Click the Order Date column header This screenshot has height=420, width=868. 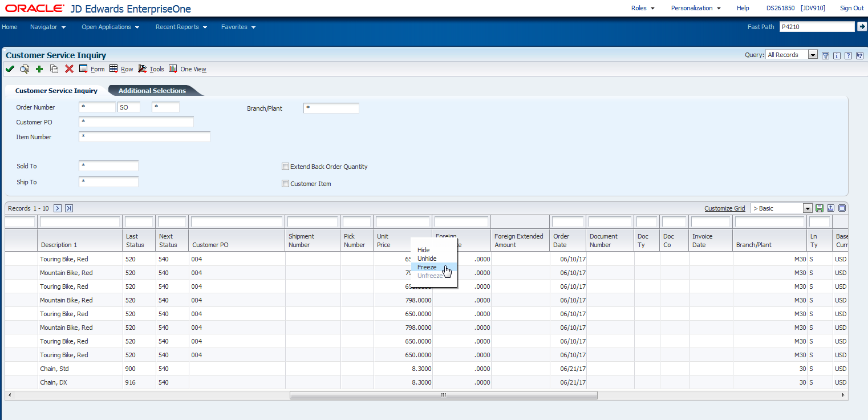pos(568,240)
